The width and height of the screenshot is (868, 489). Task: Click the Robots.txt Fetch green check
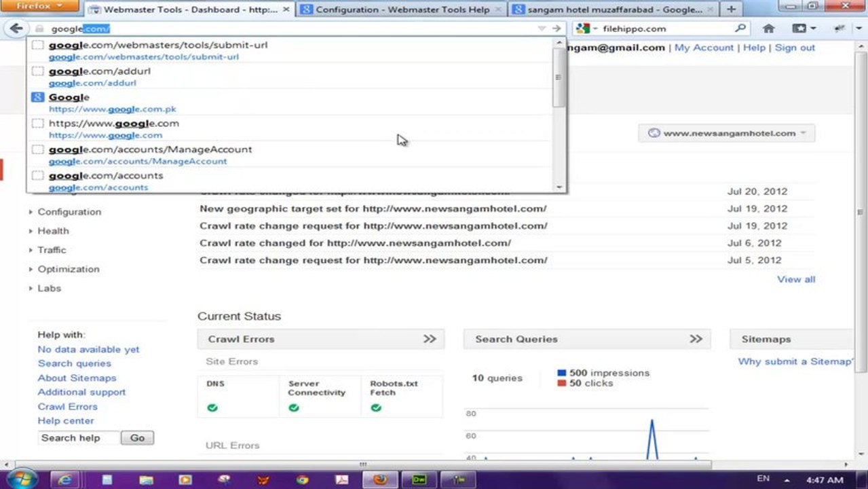point(376,407)
